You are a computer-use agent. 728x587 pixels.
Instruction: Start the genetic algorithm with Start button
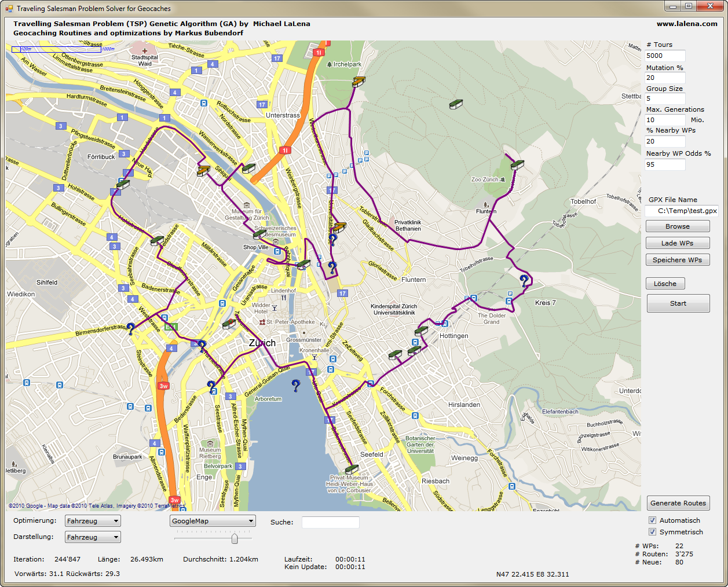(x=678, y=303)
